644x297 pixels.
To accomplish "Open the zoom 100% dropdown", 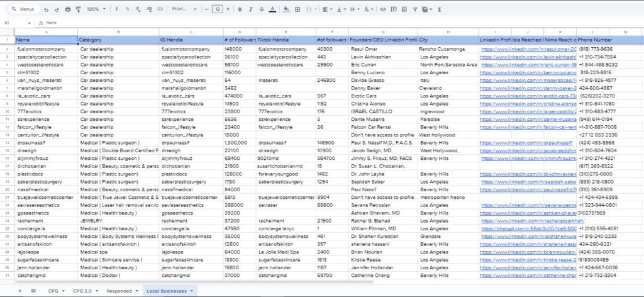I will point(96,9).
